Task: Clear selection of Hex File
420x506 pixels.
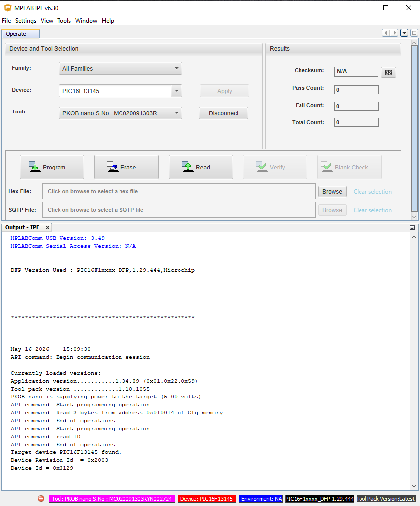Action: tap(372, 192)
